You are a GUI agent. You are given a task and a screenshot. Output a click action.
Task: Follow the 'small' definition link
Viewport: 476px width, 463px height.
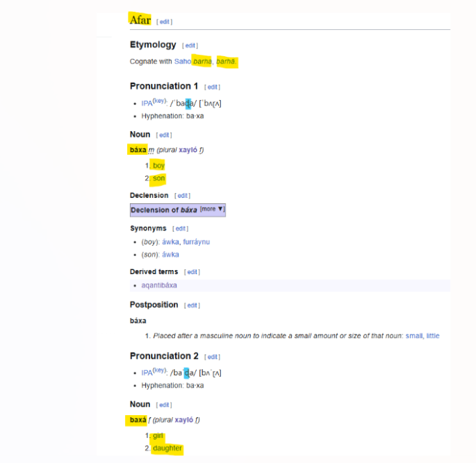[414, 336]
